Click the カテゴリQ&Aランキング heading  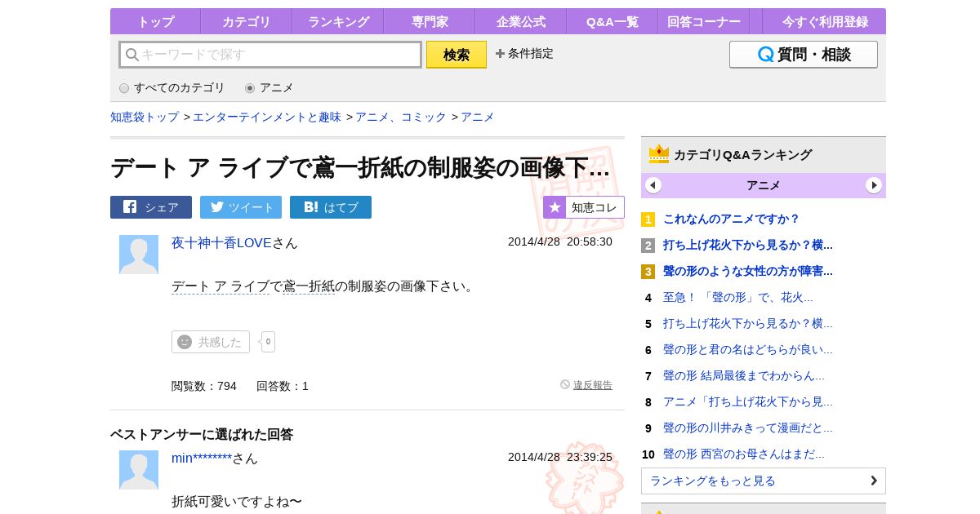click(743, 154)
